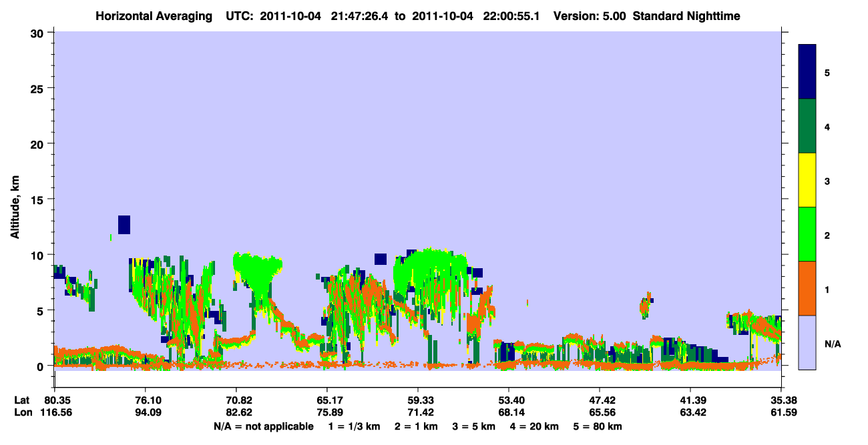Click the colorbar label '5'
This screenshot has height=445, width=868.
tap(827, 72)
